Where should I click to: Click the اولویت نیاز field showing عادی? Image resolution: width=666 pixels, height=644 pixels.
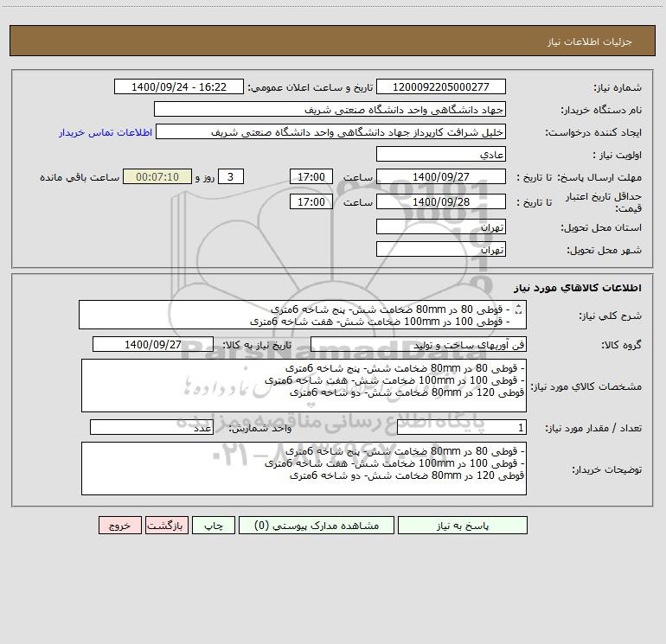pyautogui.click(x=441, y=154)
